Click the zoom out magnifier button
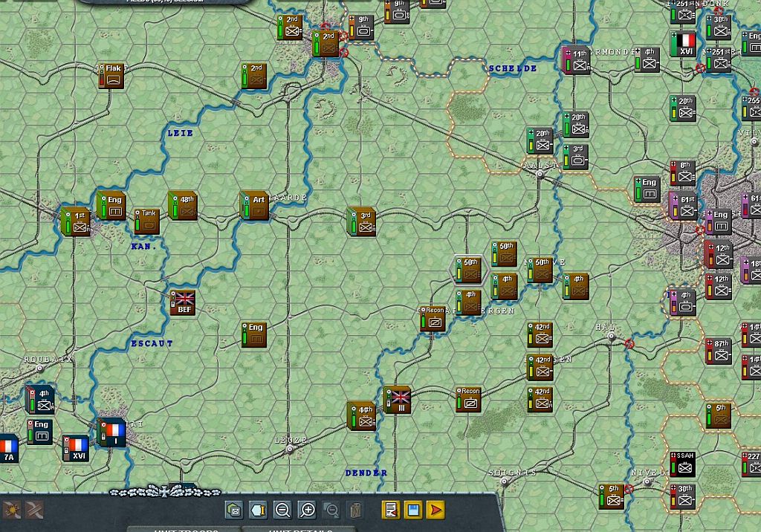The image size is (761, 532). 282,510
